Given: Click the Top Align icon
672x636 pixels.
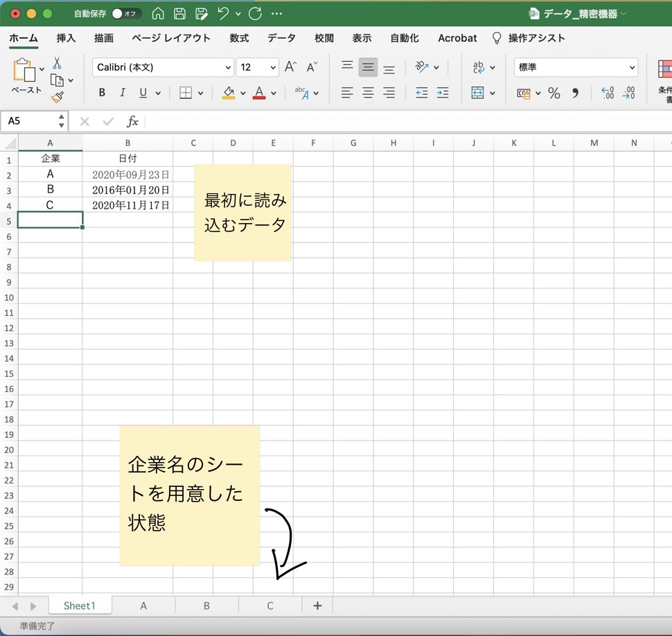Looking at the screenshot, I should point(347,66).
